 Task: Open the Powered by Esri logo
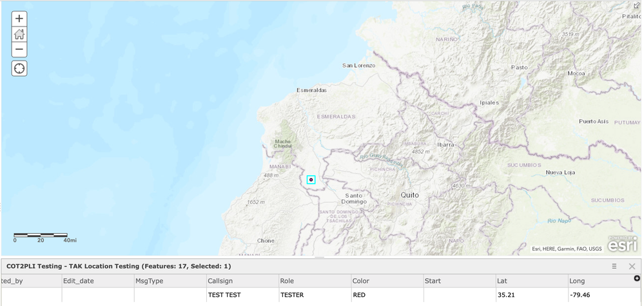tap(622, 244)
